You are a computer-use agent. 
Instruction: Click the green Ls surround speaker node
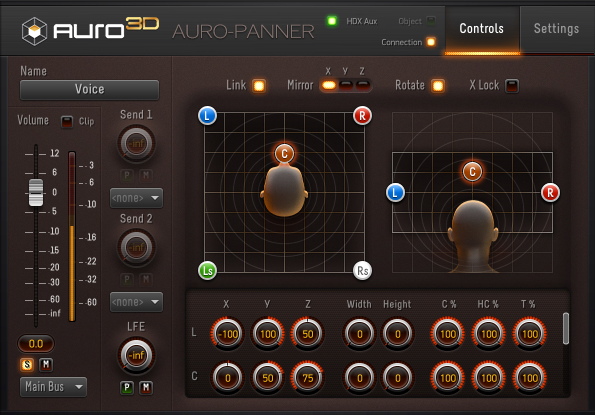point(208,270)
